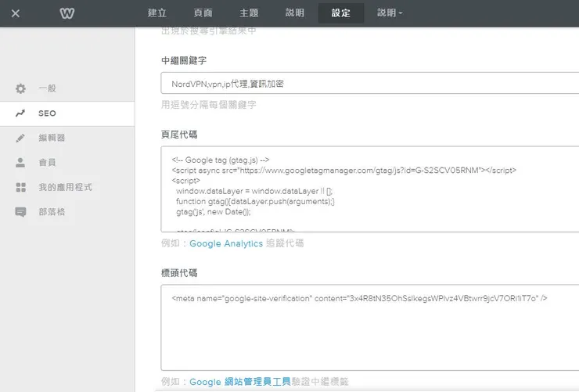Image resolution: width=579 pixels, height=392 pixels.
Task: Click inside the 標頭代碼 code textarea
Action: (370, 327)
